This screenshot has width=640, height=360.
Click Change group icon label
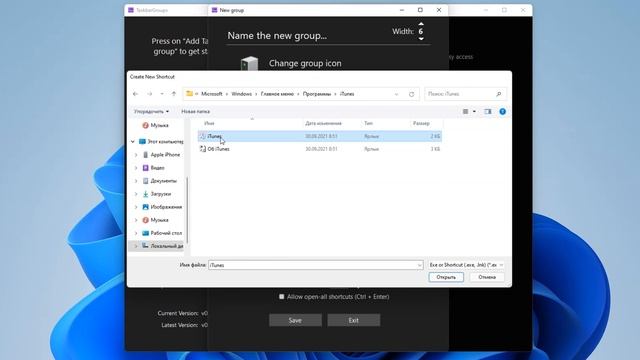coord(305,63)
